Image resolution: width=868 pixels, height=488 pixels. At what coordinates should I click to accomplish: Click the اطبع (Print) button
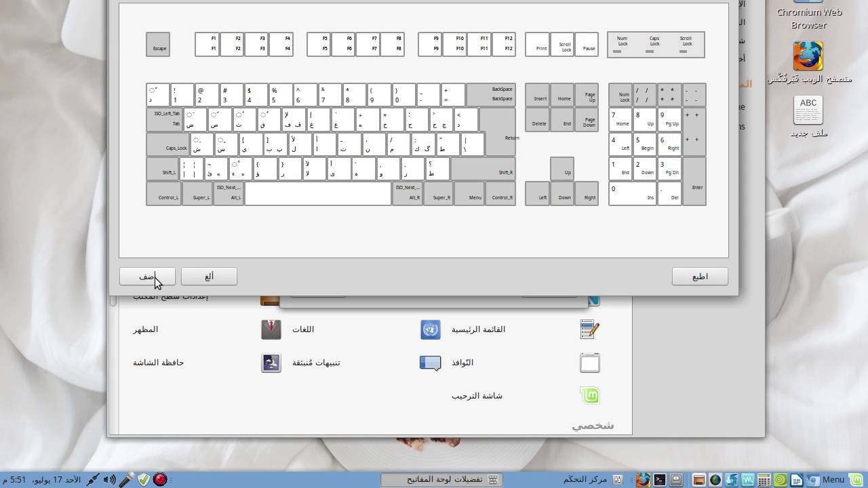700,277
